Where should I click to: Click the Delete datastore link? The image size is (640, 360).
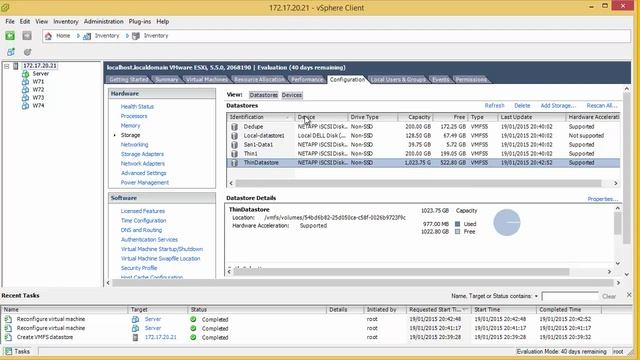tap(522, 105)
